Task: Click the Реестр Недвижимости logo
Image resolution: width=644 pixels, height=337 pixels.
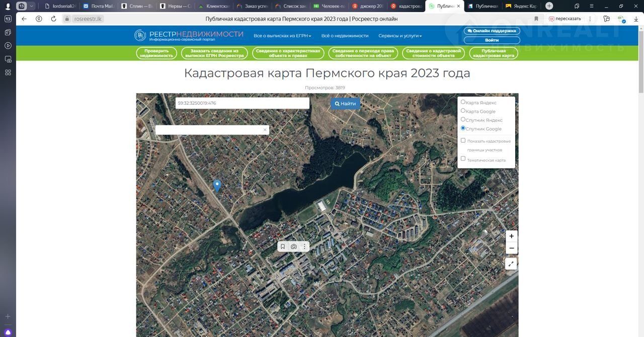Action: click(x=189, y=35)
